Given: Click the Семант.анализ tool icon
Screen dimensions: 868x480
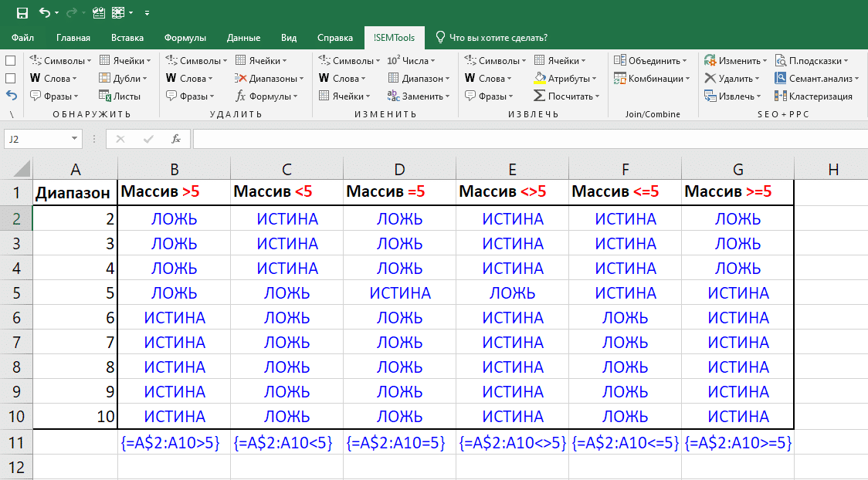Looking at the screenshot, I should click(x=781, y=78).
